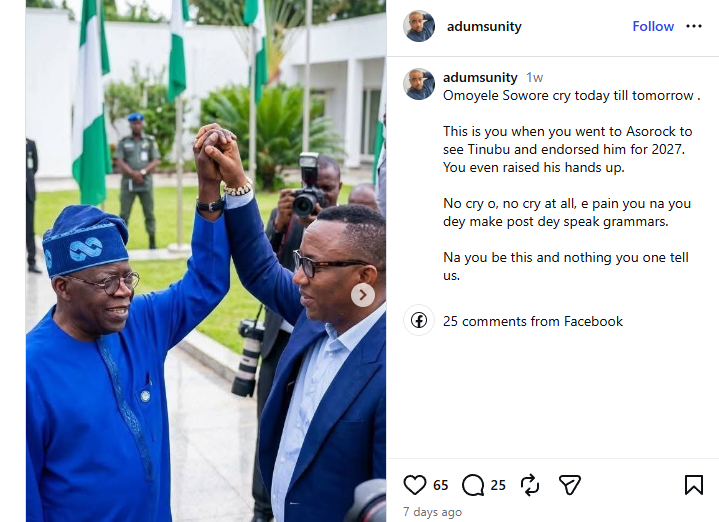Screen dimensions: 719x522
Task: Repost using the repost arrows icon
Action: (x=530, y=485)
